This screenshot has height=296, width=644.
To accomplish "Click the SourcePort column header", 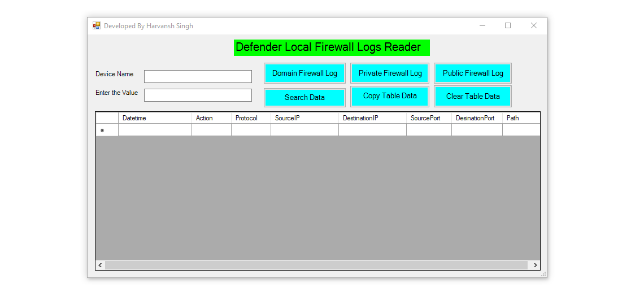I will [x=429, y=118].
